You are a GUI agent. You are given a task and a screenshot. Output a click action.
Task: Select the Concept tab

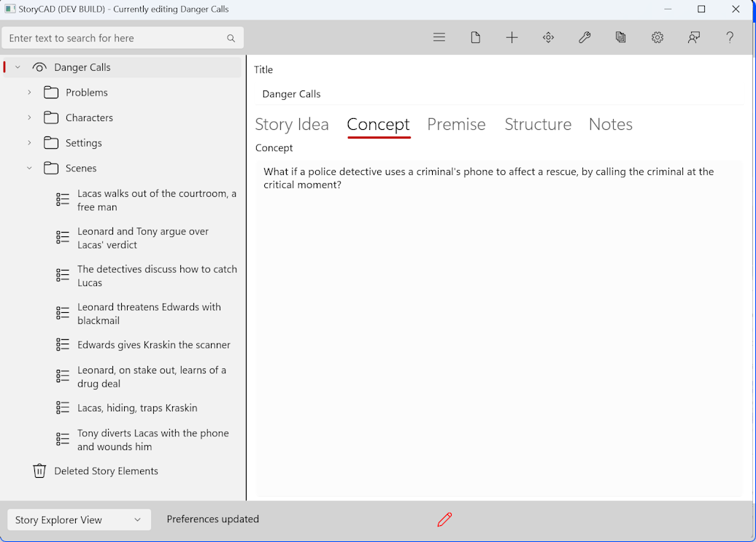379,124
